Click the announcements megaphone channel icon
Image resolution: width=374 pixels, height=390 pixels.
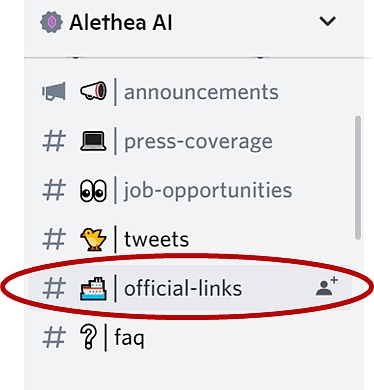click(x=54, y=92)
